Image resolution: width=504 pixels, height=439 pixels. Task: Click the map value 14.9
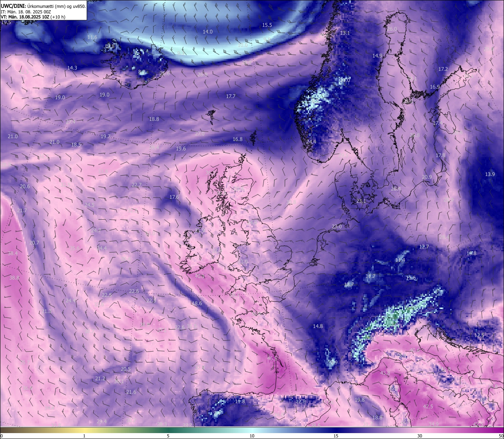point(378,56)
